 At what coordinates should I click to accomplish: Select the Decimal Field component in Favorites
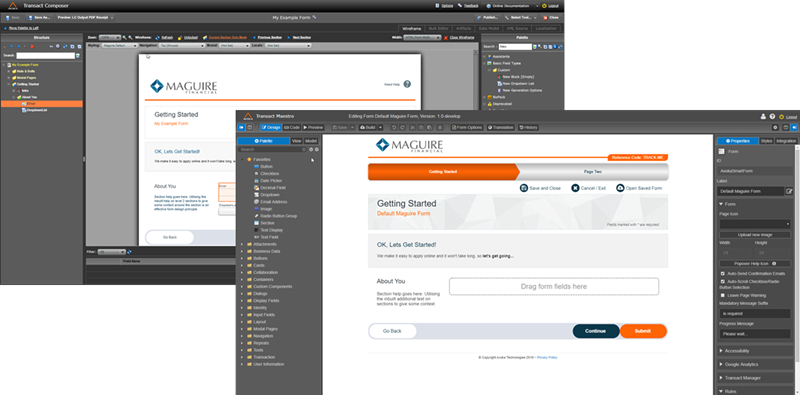pos(273,188)
